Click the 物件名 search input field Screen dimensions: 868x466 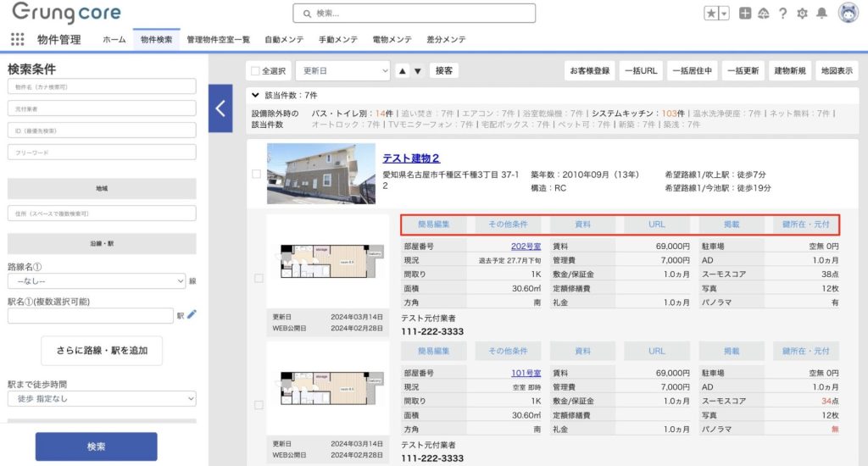coord(102,87)
